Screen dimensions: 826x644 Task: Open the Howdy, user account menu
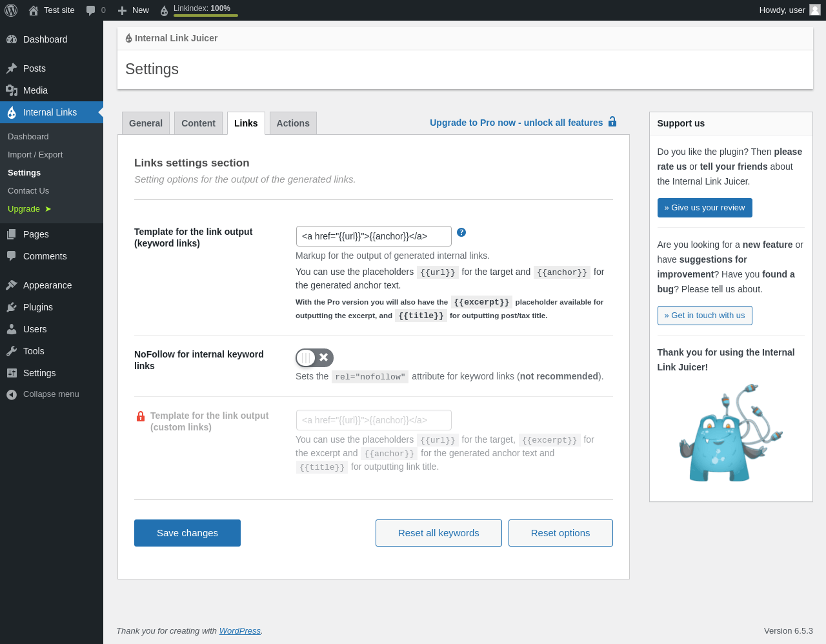coord(790,10)
